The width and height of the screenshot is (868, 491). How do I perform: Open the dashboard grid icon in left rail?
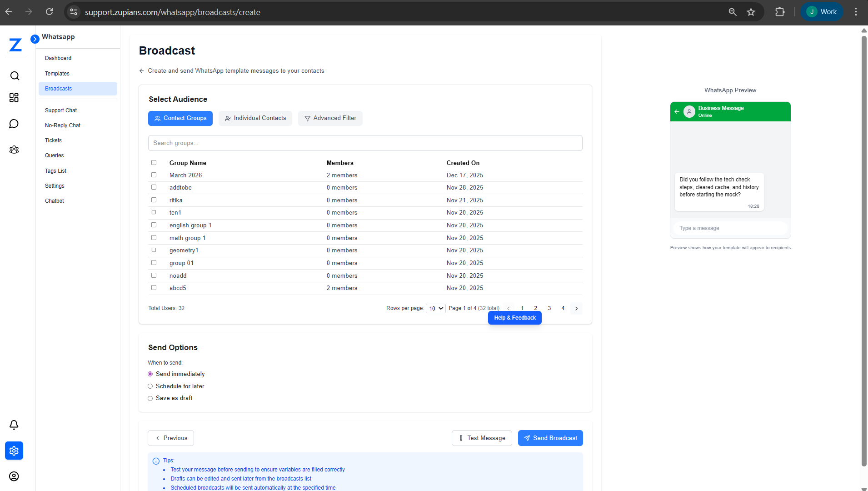(14, 98)
